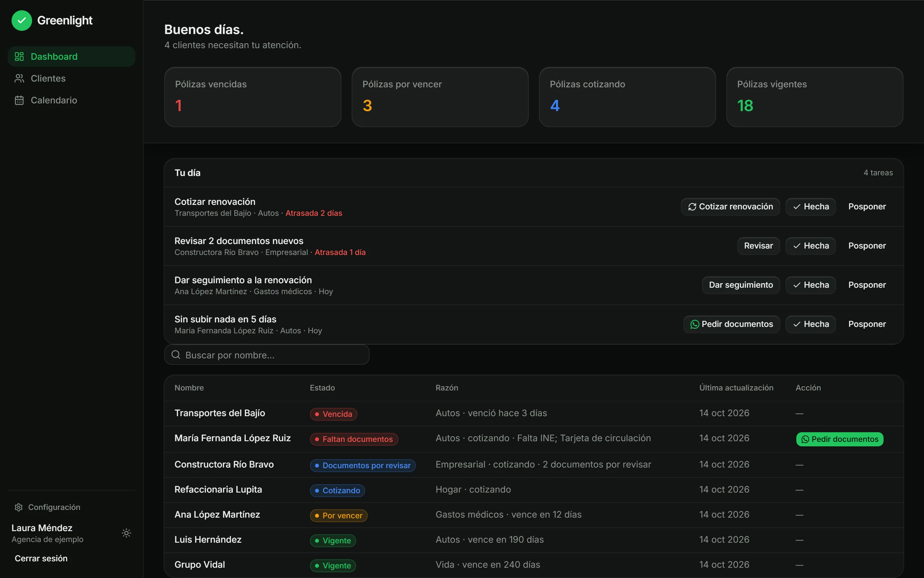The image size is (924, 578).
Task: Mark Cotizar renovación task as Hecha
Action: [810, 207]
